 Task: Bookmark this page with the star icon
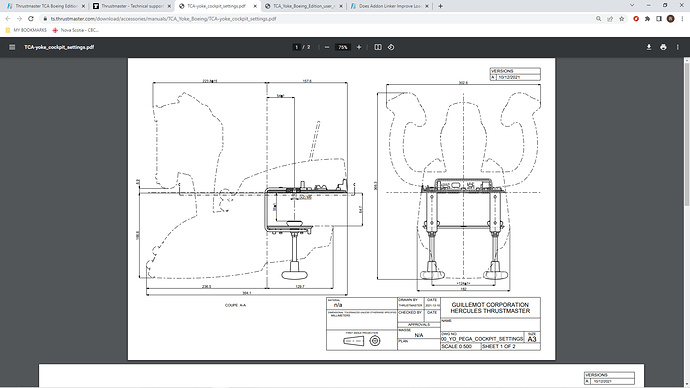point(621,18)
